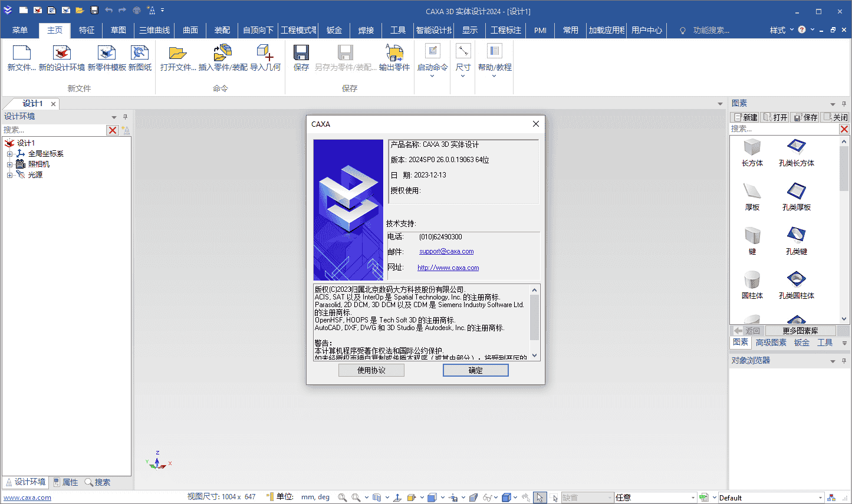Switch to the 钣金 ribbon tab

(x=334, y=29)
